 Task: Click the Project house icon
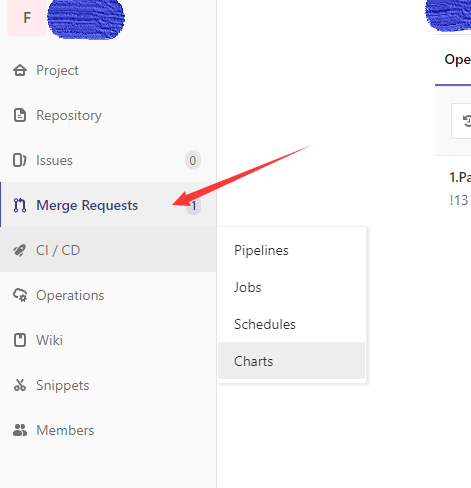pos(20,70)
